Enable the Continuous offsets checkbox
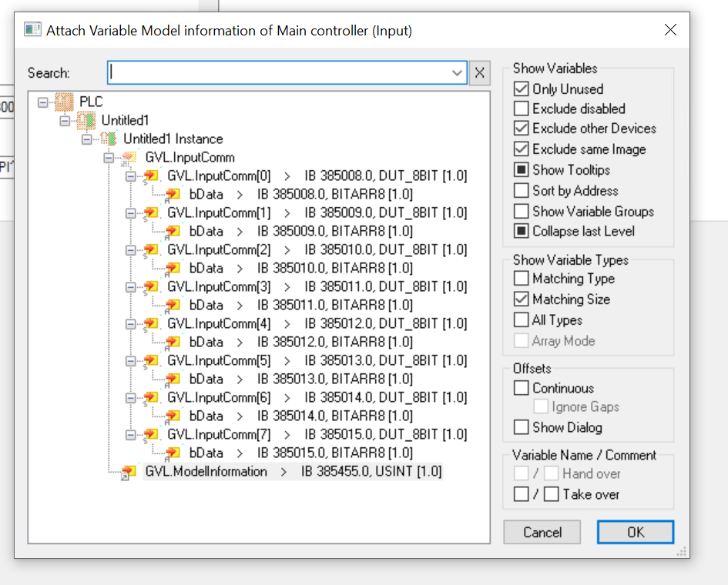This screenshot has width=728, height=585. pos(522,388)
